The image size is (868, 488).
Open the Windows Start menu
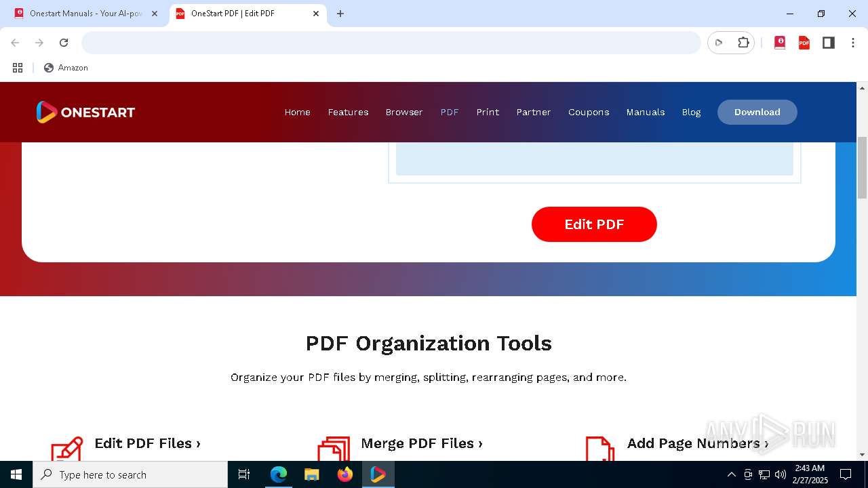pos(16,474)
